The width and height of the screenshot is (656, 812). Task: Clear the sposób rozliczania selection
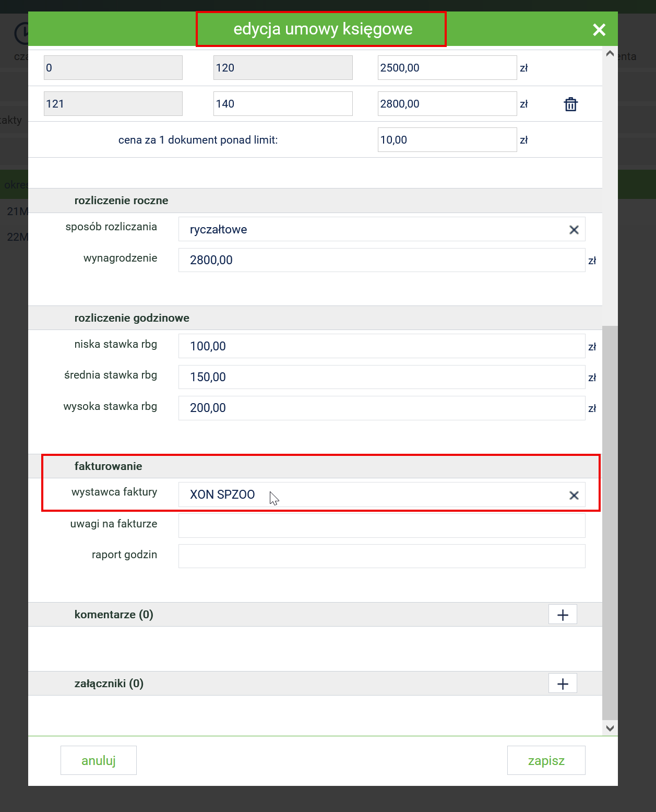(574, 230)
